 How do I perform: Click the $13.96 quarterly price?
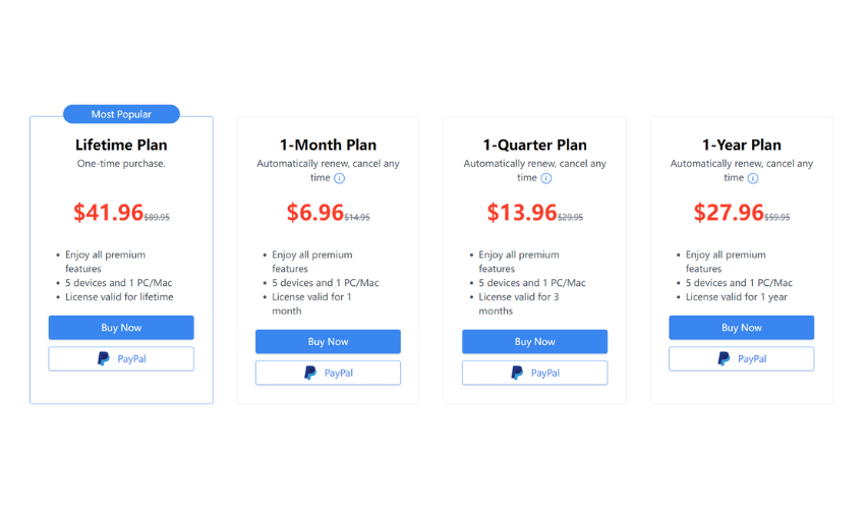point(522,212)
